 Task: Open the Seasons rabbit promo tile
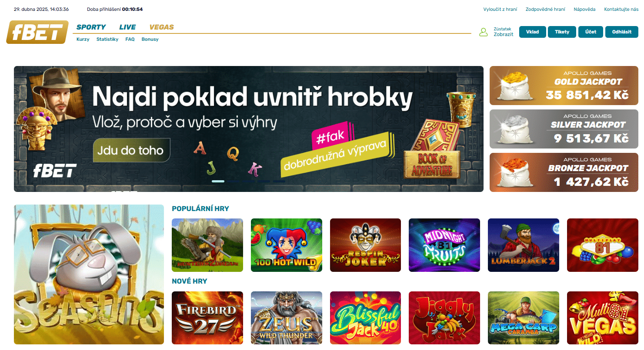pyautogui.click(x=89, y=274)
